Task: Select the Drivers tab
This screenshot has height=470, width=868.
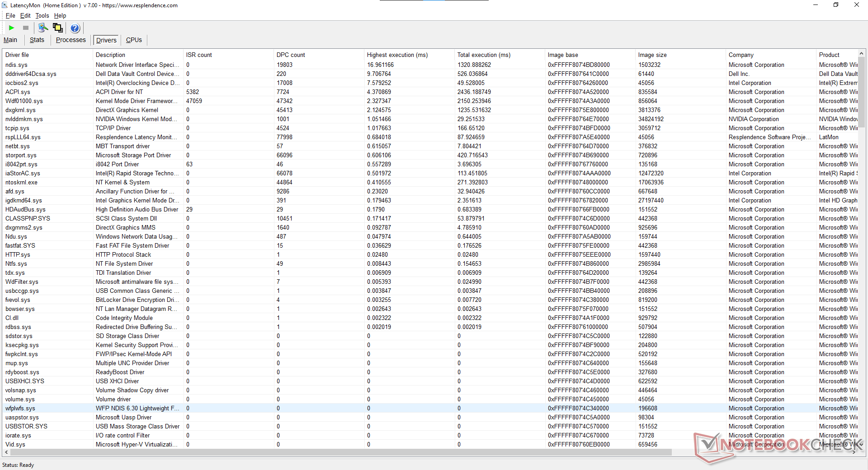Action: [x=106, y=40]
